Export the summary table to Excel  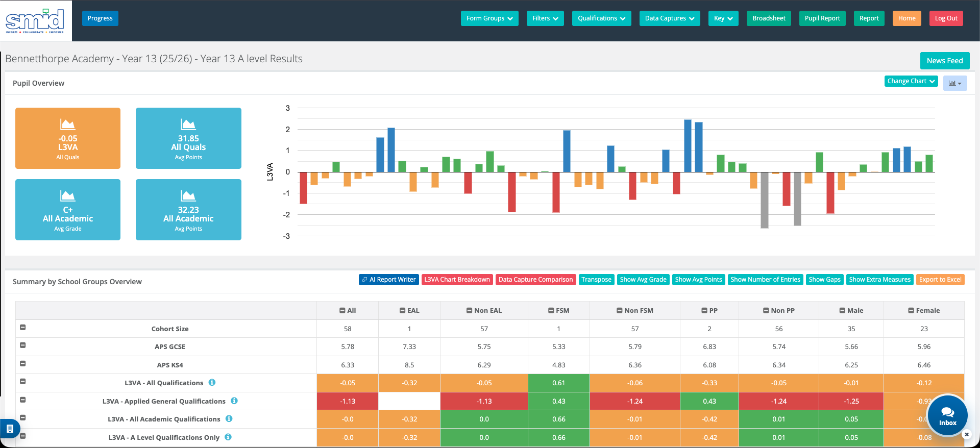(x=940, y=280)
